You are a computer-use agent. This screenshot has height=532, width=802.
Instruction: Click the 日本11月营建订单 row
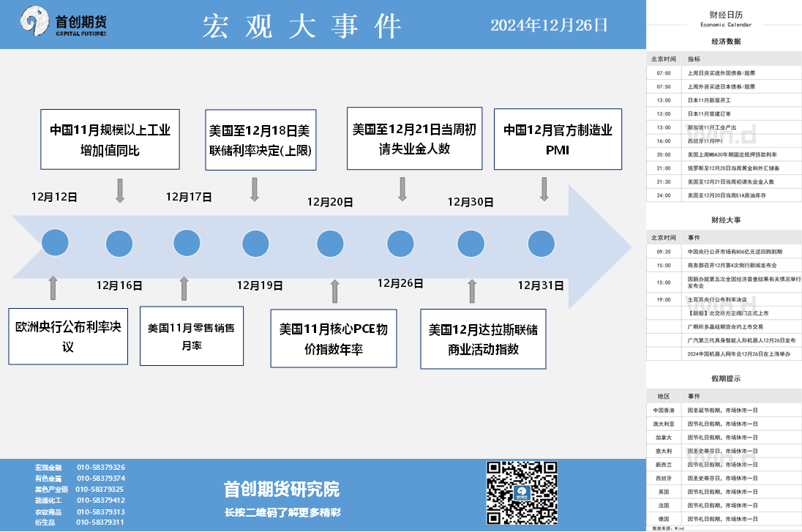pos(724,114)
